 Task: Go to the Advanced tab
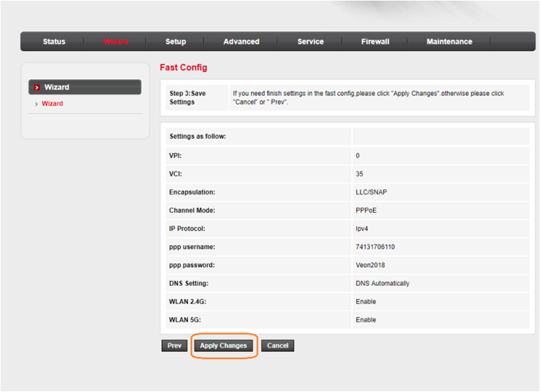241,42
